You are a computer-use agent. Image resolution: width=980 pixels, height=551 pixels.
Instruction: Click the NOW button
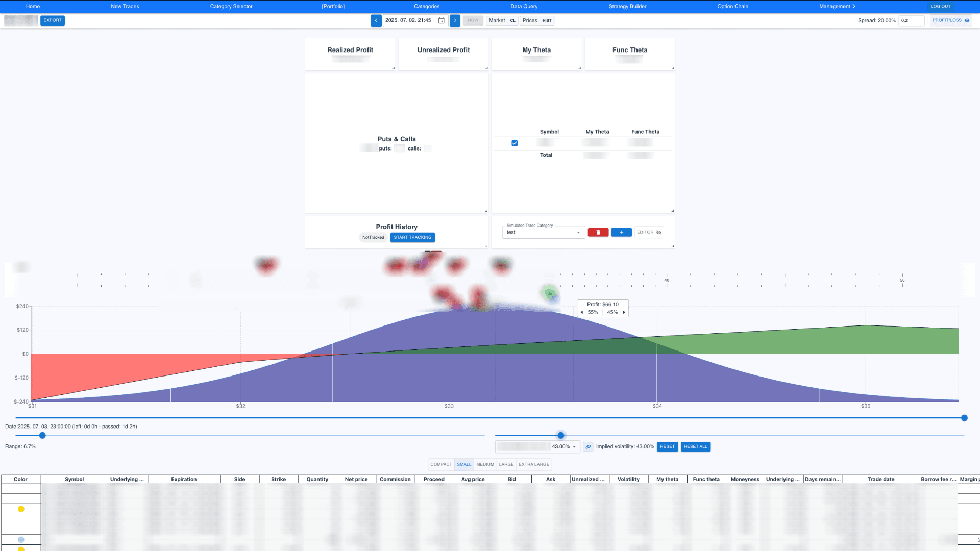(x=473, y=20)
